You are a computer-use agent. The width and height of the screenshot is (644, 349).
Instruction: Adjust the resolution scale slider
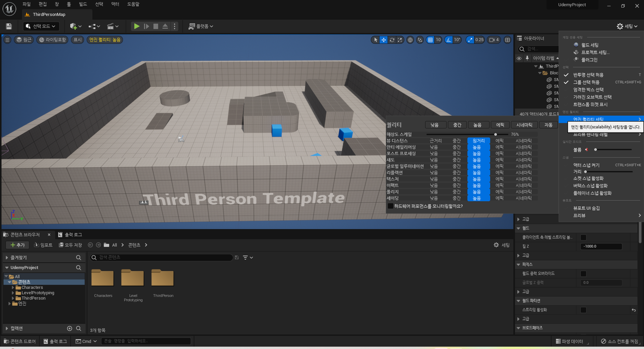pyautogui.click(x=467, y=134)
